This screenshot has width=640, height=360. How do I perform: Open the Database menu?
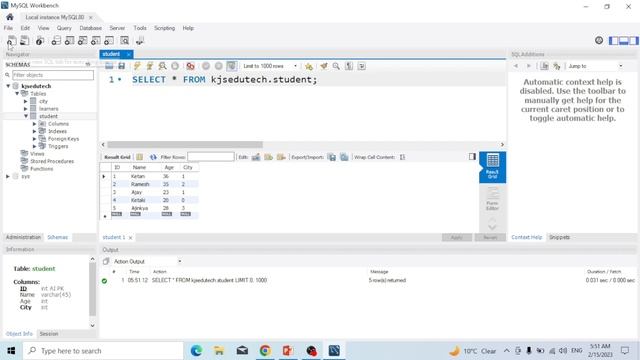coord(91,28)
